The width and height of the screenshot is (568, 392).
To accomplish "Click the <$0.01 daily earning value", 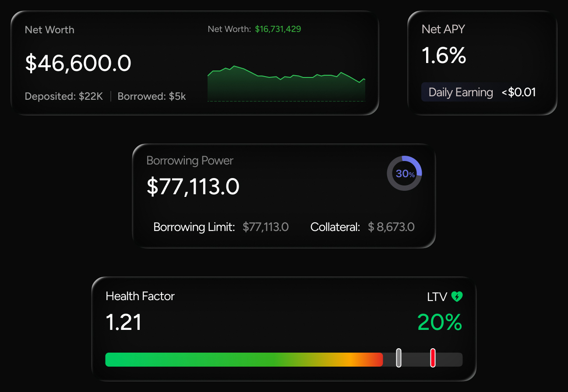I will coord(519,92).
